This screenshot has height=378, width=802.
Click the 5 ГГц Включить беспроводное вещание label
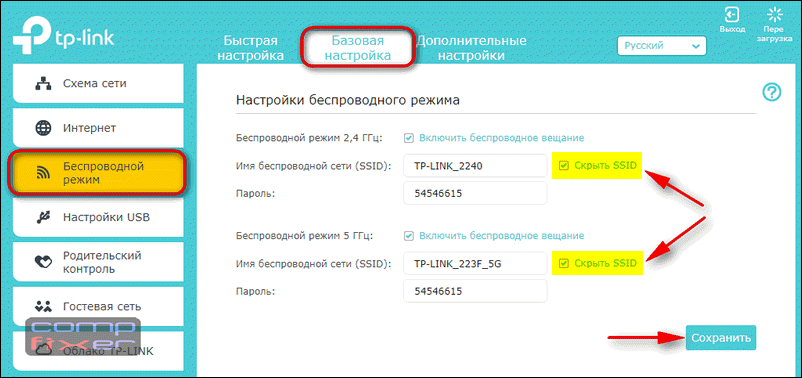click(x=502, y=236)
